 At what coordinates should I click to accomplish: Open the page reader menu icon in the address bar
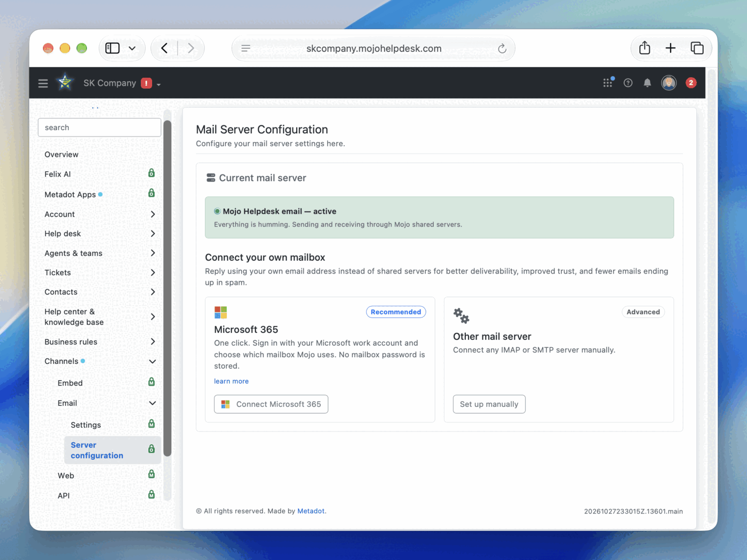(245, 49)
